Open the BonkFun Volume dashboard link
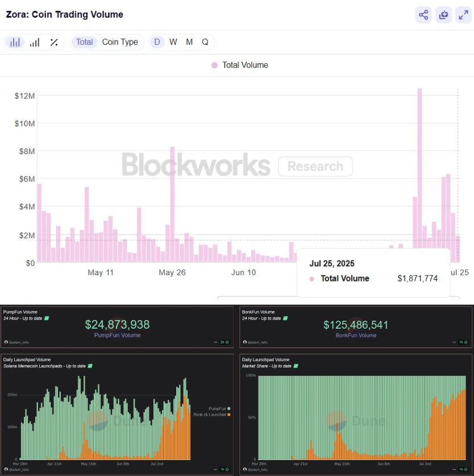474x476 pixels. coord(356,335)
